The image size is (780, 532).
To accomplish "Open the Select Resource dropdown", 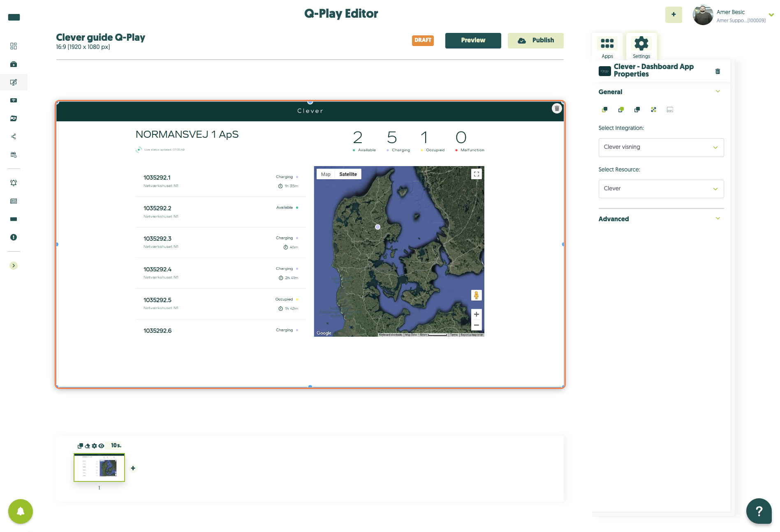I will coord(661,189).
